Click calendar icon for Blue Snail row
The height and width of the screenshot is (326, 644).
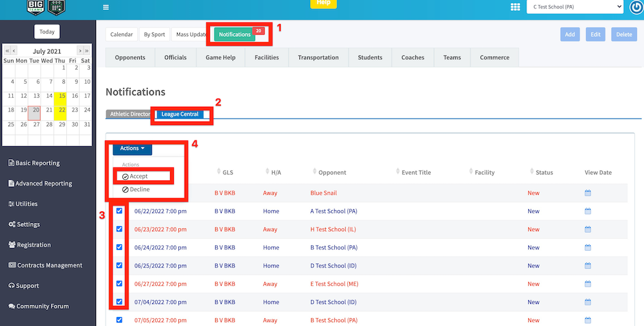(x=587, y=193)
